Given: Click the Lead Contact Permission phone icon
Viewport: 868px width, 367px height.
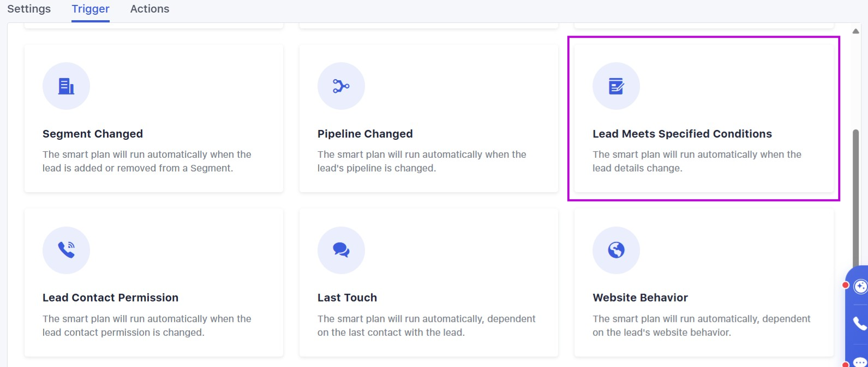Looking at the screenshot, I should (x=66, y=250).
